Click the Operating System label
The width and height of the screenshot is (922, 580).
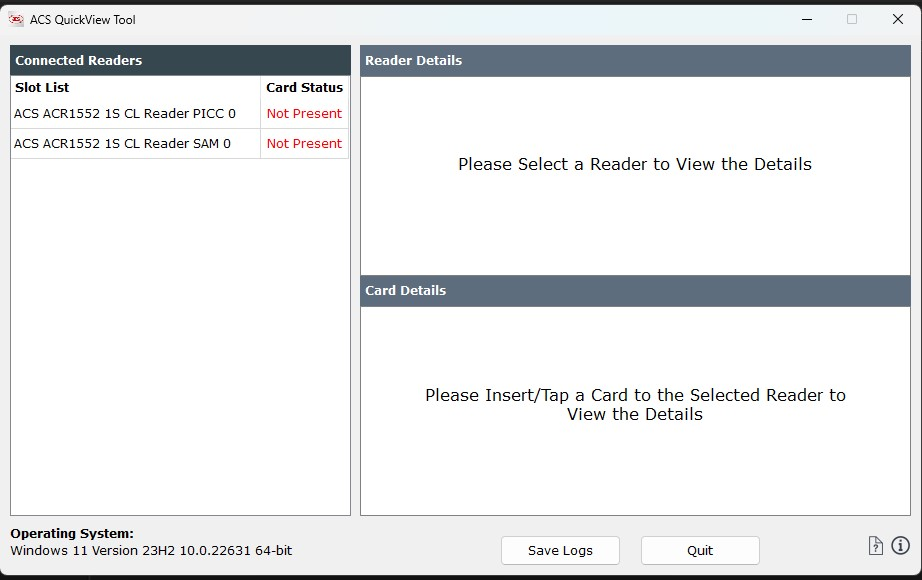[72, 534]
